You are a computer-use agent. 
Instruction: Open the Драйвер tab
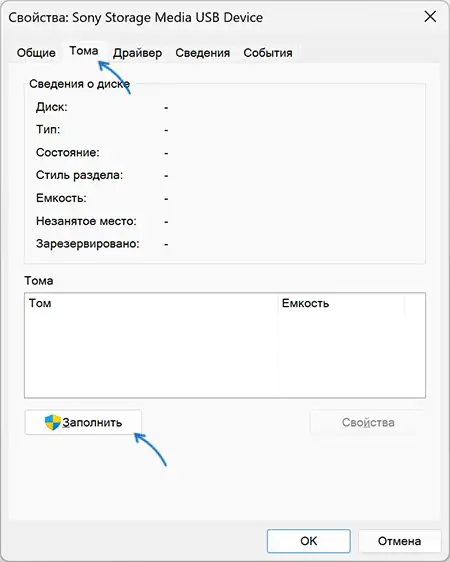[x=138, y=53]
